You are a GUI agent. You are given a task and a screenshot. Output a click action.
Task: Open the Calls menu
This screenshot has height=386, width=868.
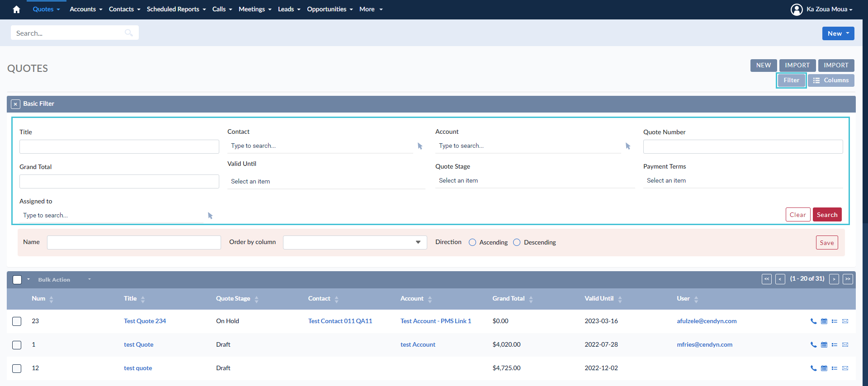(222, 9)
